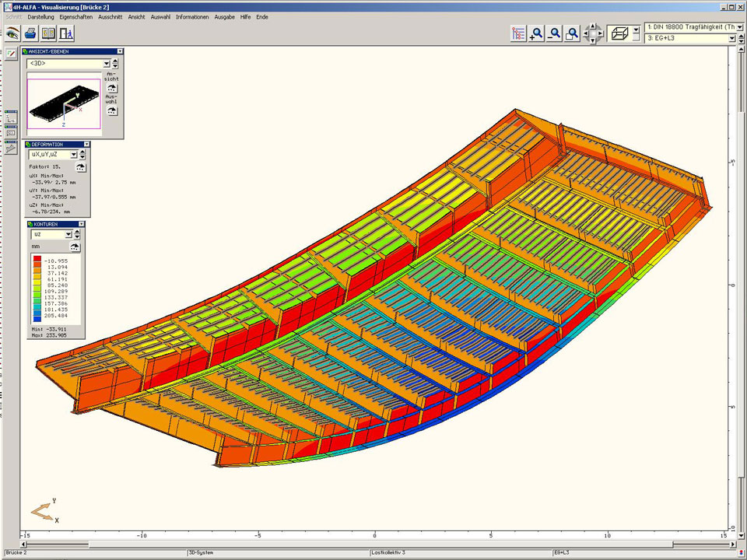Collapse the DEFORMATION panel
This screenshot has width=747, height=560.
86,144
